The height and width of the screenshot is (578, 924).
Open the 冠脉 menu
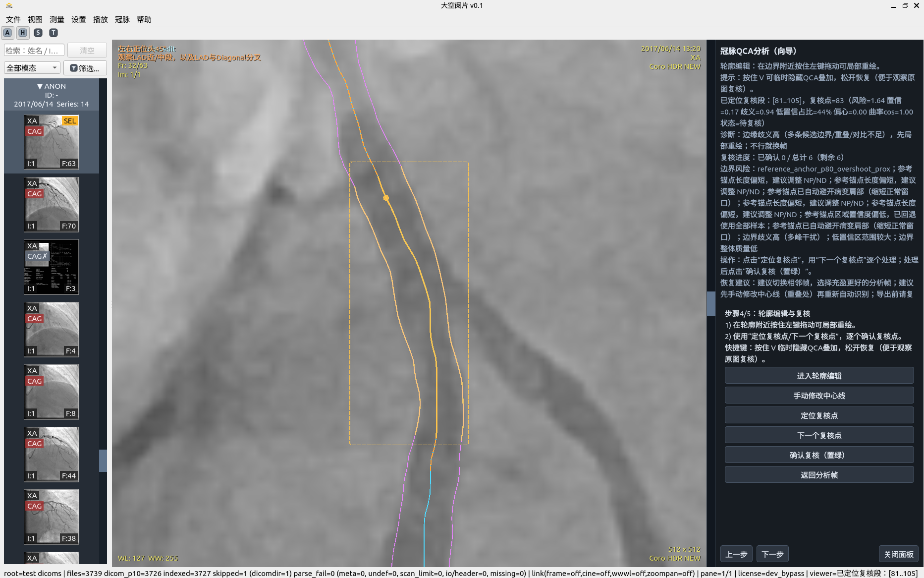pos(122,19)
